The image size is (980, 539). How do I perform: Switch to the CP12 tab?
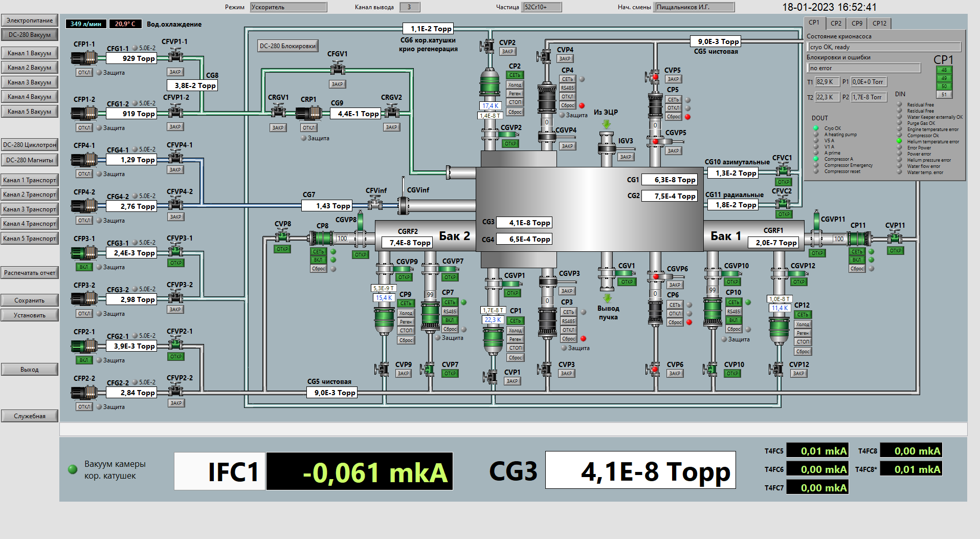pos(879,23)
